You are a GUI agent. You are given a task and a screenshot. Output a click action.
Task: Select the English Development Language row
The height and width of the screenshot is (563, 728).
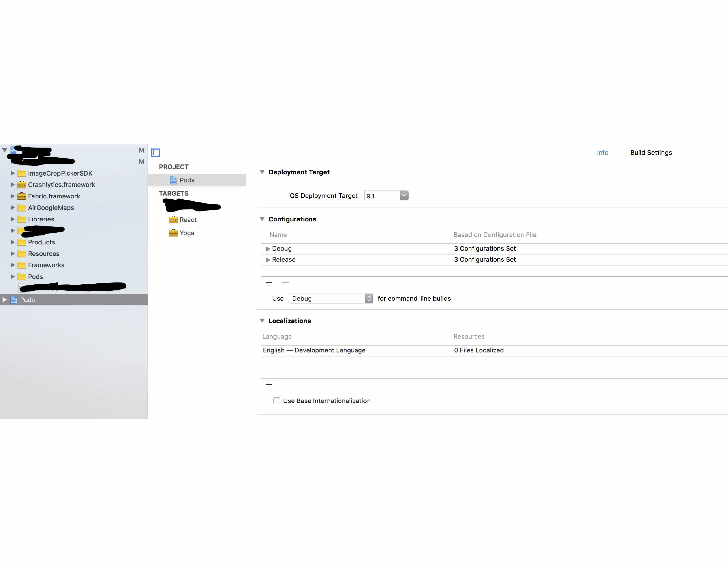point(314,350)
